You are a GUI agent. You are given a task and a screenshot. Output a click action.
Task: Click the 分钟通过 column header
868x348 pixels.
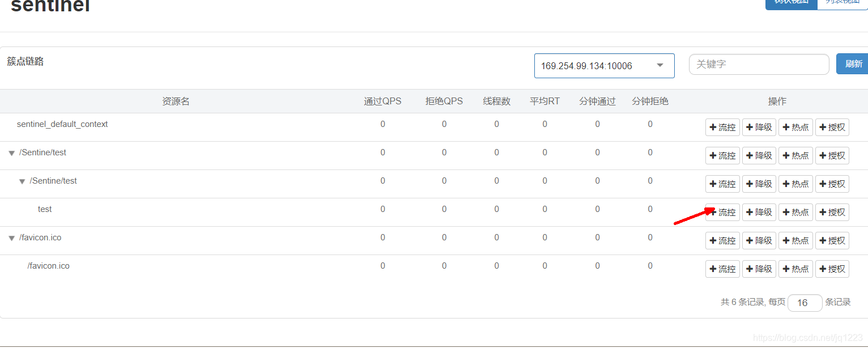597,101
